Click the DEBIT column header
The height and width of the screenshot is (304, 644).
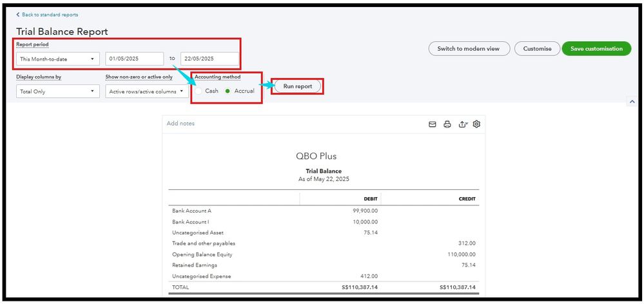tap(371, 199)
